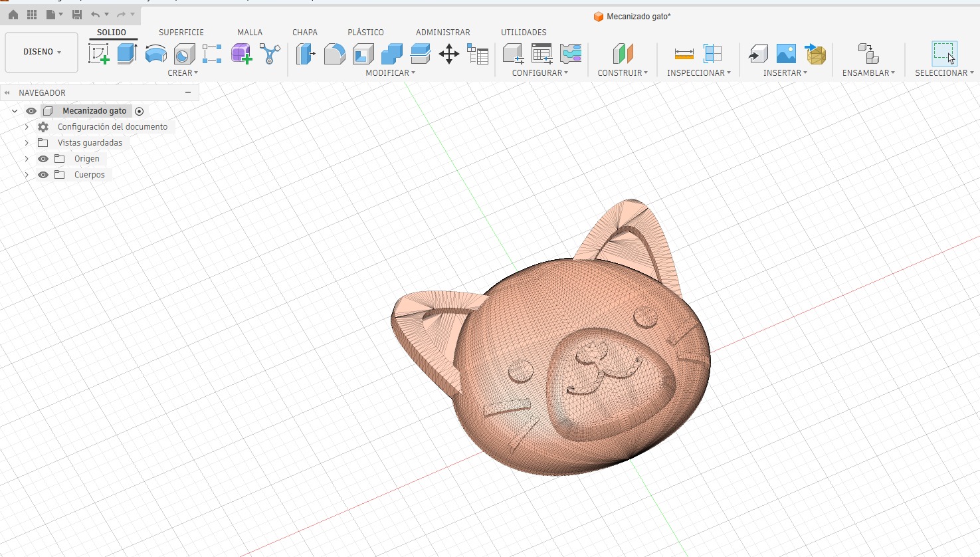The image size is (980, 557).
Task: Select the Interference inspect tool
Action: coord(712,54)
